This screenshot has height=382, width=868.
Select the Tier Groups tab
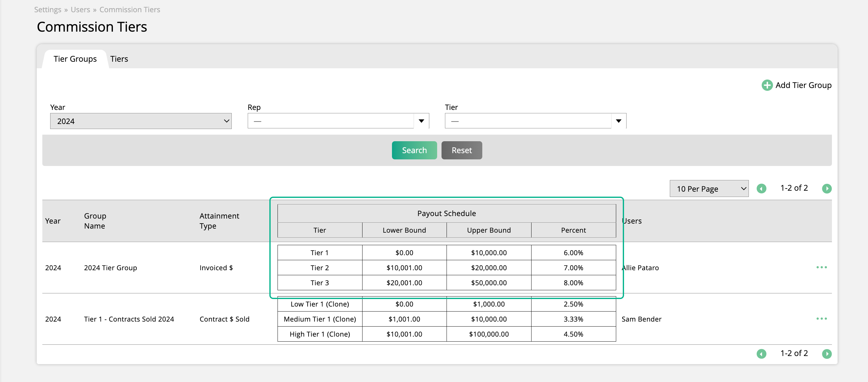(75, 59)
